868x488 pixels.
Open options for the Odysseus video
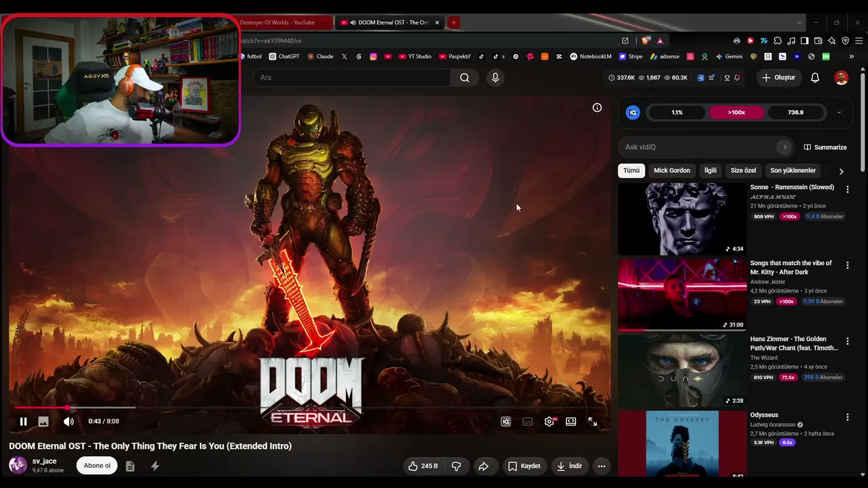click(847, 418)
